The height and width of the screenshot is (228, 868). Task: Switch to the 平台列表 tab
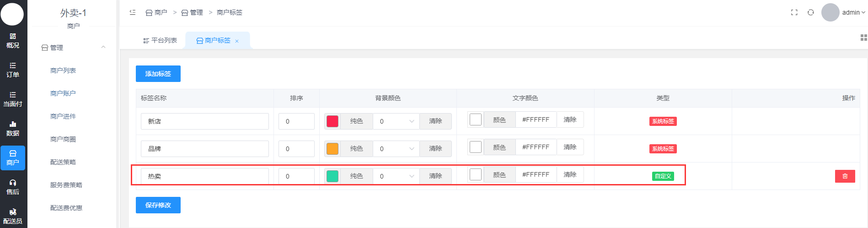160,40
